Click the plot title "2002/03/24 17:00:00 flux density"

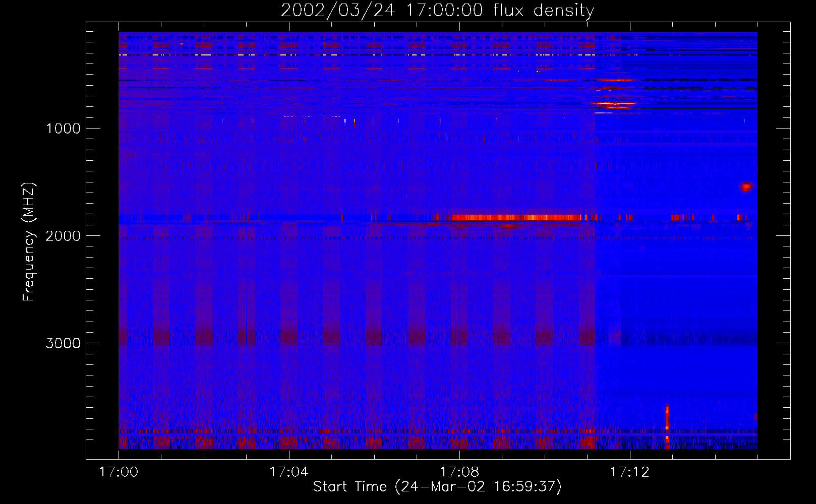437,10
